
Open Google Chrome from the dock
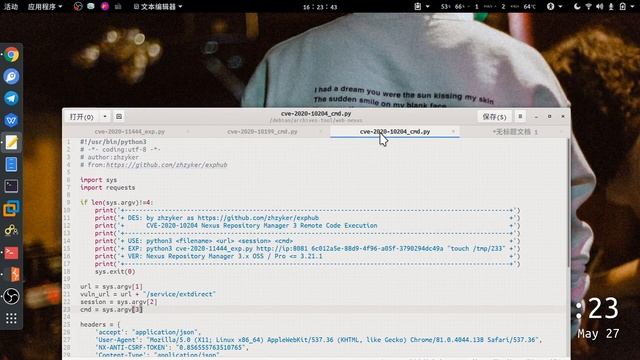click(11, 54)
